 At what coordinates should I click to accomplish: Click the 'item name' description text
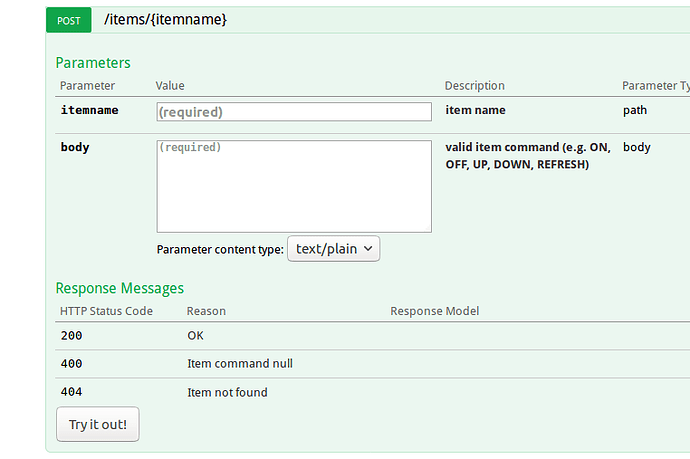(475, 110)
